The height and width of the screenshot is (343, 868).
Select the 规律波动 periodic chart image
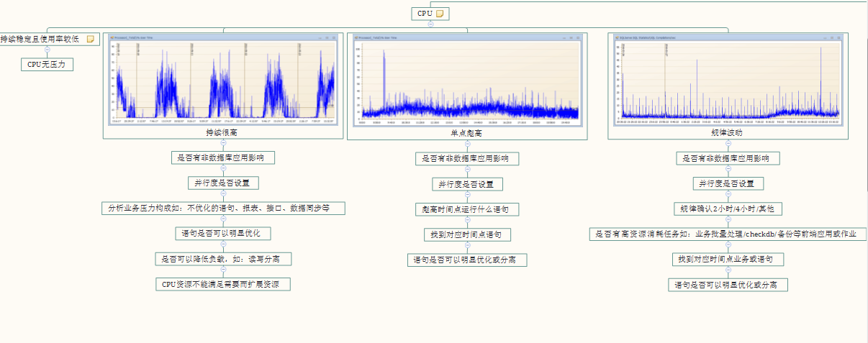point(728,79)
